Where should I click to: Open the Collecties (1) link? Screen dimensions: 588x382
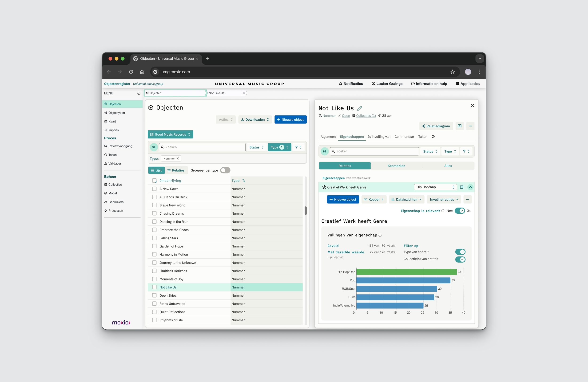366,116
